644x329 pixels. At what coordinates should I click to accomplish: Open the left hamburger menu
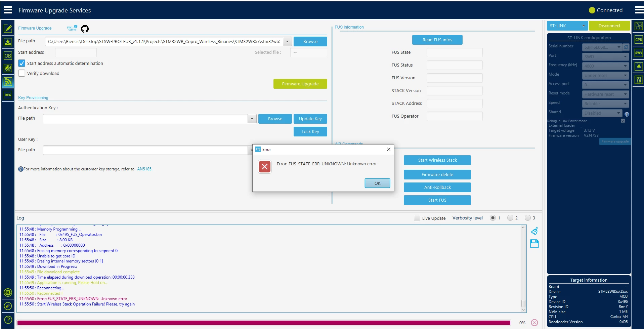[x=8, y=10]
